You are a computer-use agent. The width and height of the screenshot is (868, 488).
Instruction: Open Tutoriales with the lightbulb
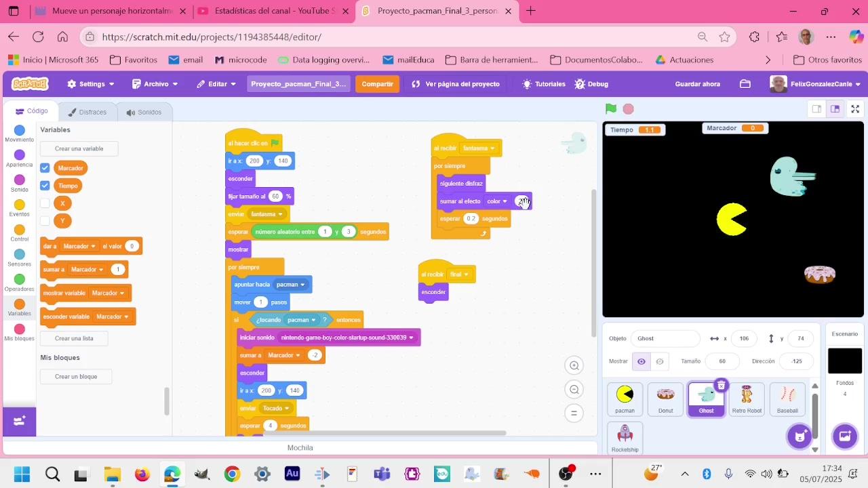pyautogui.click(x=543, y=84)
